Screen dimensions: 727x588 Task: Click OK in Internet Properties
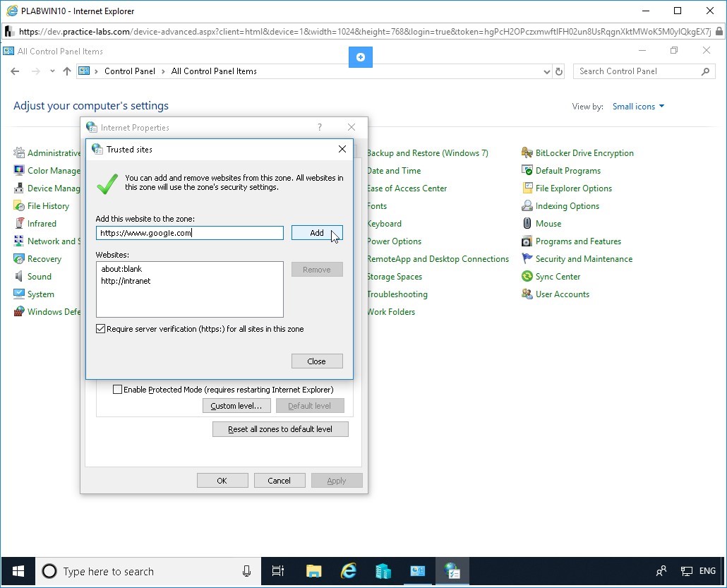tap(222, 481)
